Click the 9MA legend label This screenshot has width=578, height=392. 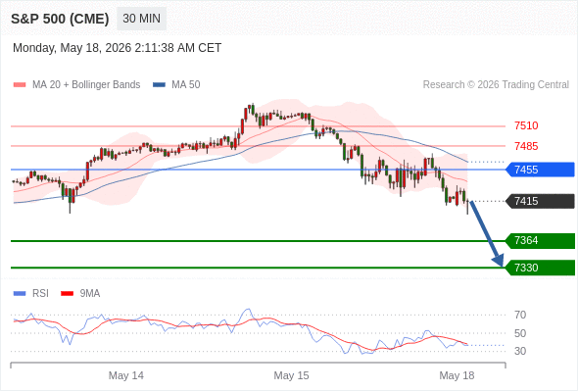(x=90, y=294)
